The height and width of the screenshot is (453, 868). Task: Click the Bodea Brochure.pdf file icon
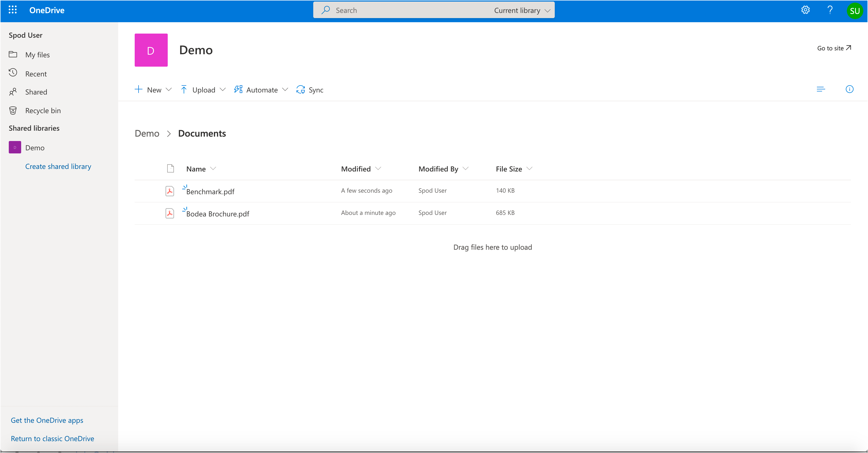pyautogui.click(x=170, y=213)
